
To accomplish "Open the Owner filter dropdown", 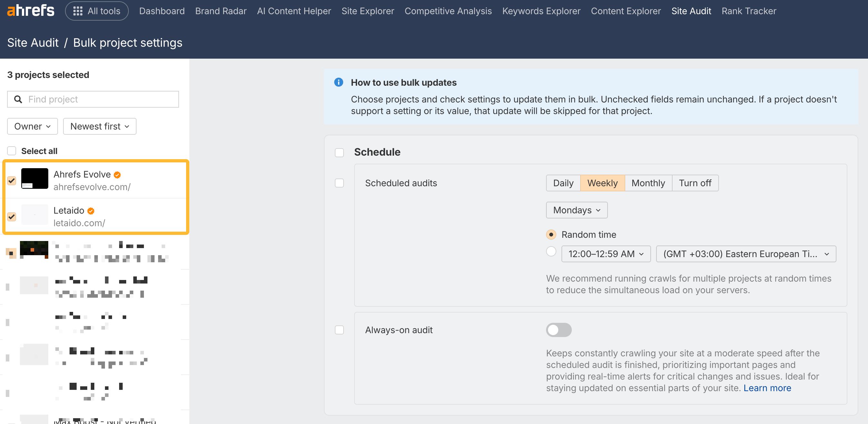I will point(32,126).
